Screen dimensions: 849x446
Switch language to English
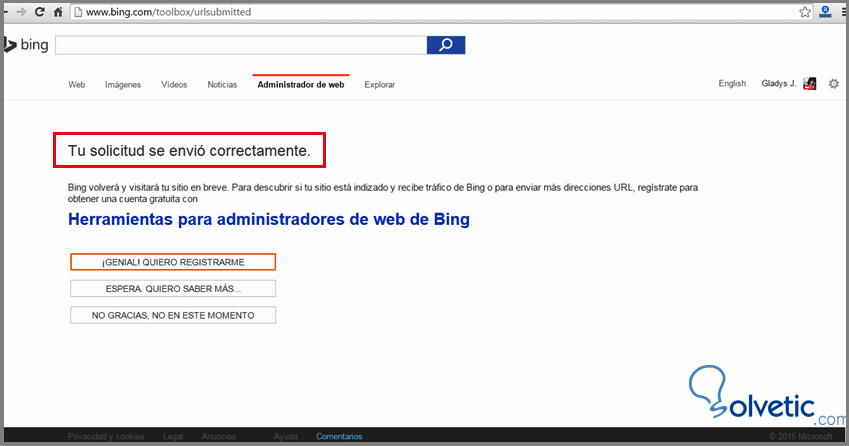tap(732, 83)
